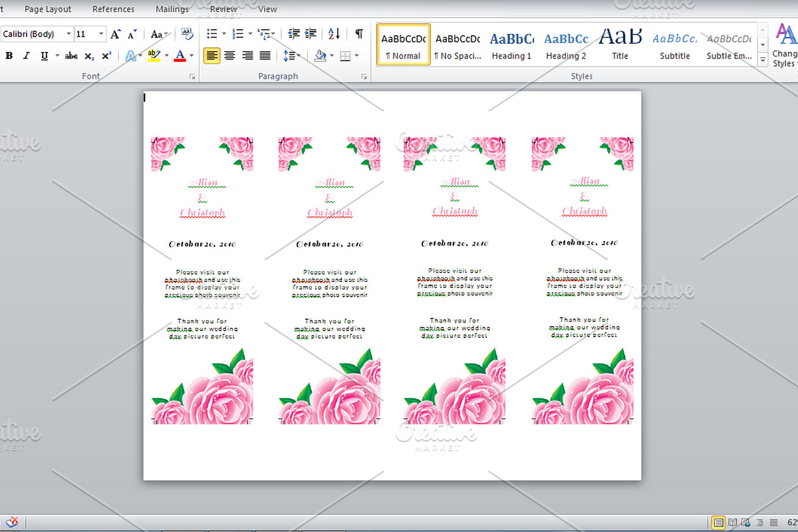Open the Mailings tab

click(x=172, y=9)
